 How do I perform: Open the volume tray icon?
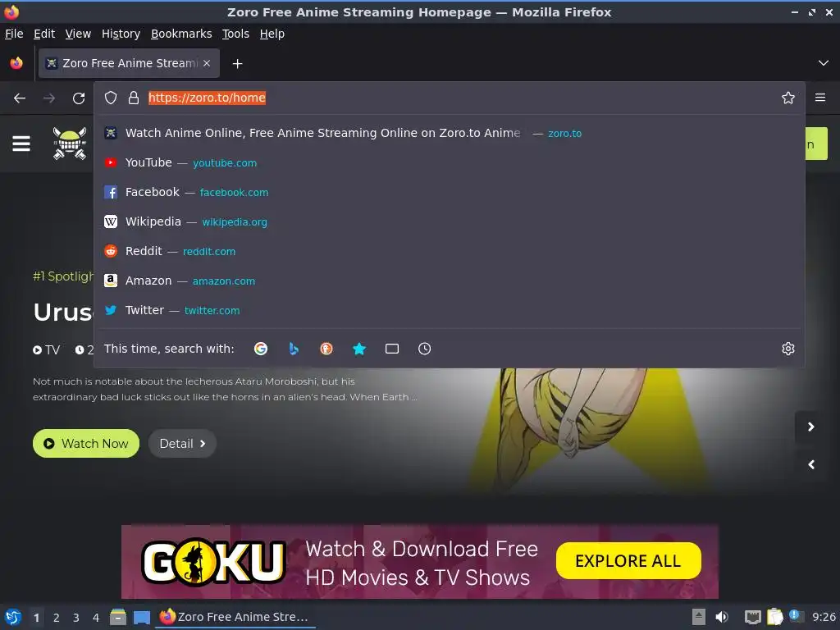pos(722,617)
